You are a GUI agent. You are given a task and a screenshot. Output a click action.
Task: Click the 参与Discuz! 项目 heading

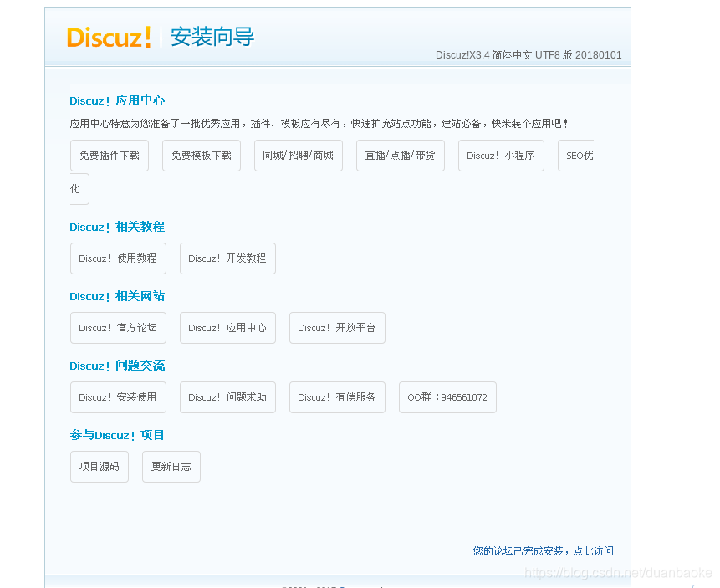coord(117,435)
